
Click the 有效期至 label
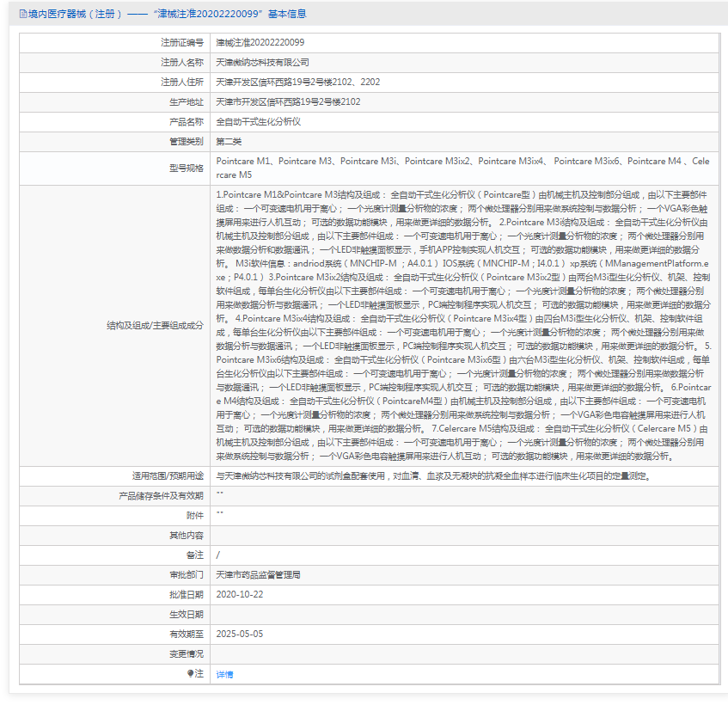[x=187, y=634]
